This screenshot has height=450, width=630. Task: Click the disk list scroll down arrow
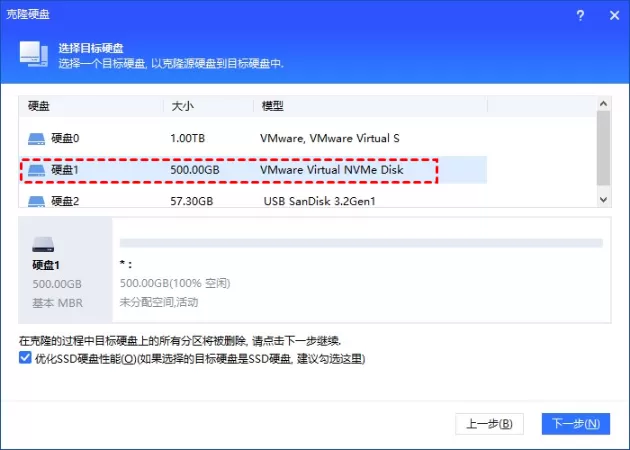coord(603,199)
